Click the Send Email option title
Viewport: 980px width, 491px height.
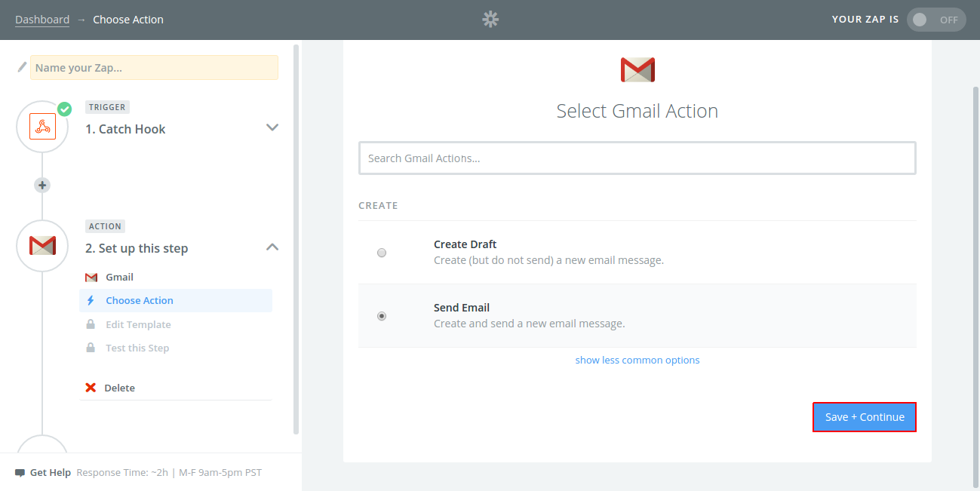(x=462, y=308)
